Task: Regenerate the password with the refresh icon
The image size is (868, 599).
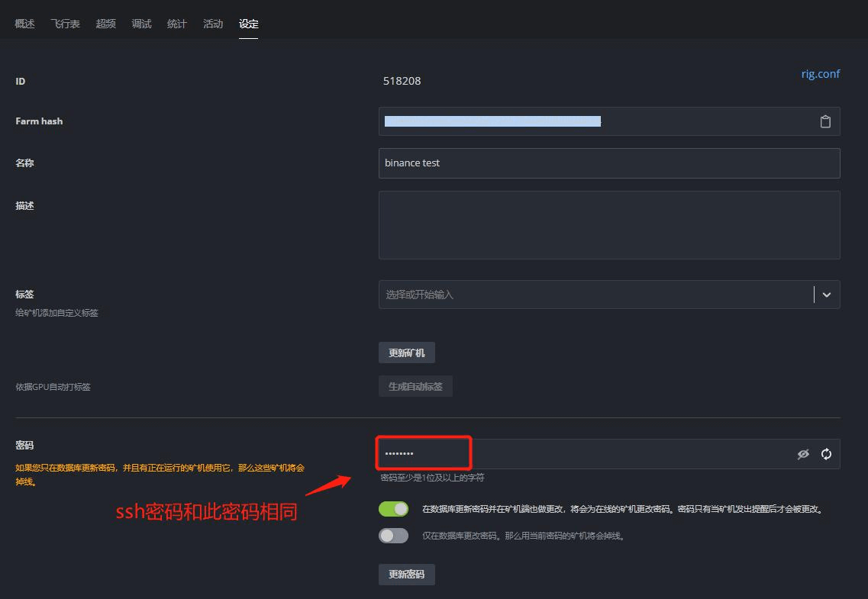Action: click(826, 453)
